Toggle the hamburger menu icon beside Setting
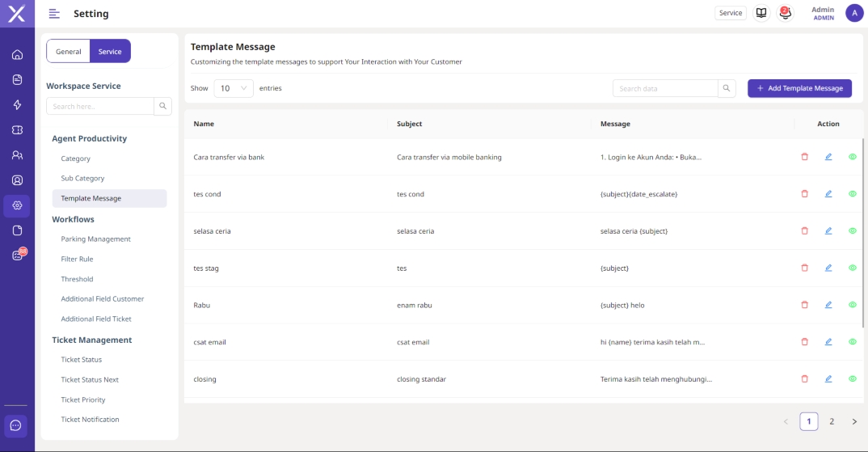 coord(54,14)
